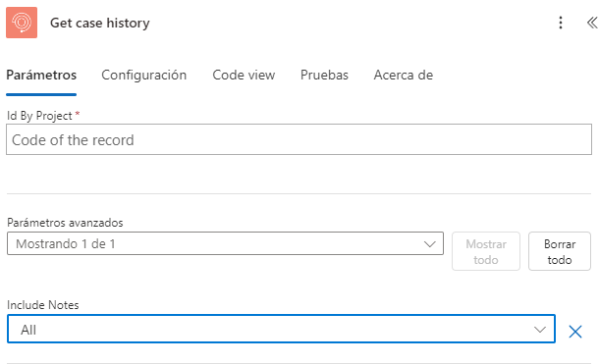Click the Borrar todo button
This screenshot has height=364, width=599.
coord(560,251)
